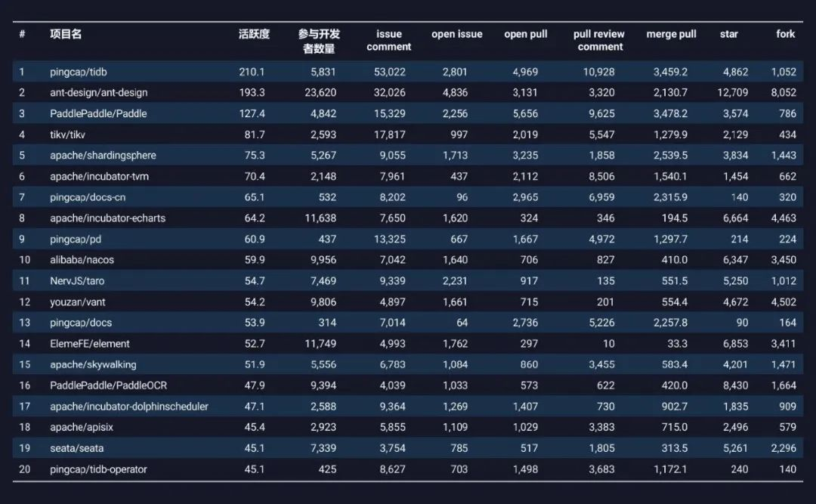Select project name NervJS/taro

click(x=77, y=280)
